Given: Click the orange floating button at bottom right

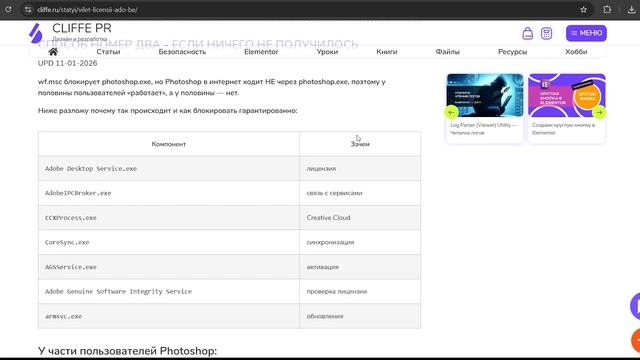Looking at the screenshot, I should tap(636, 340).
